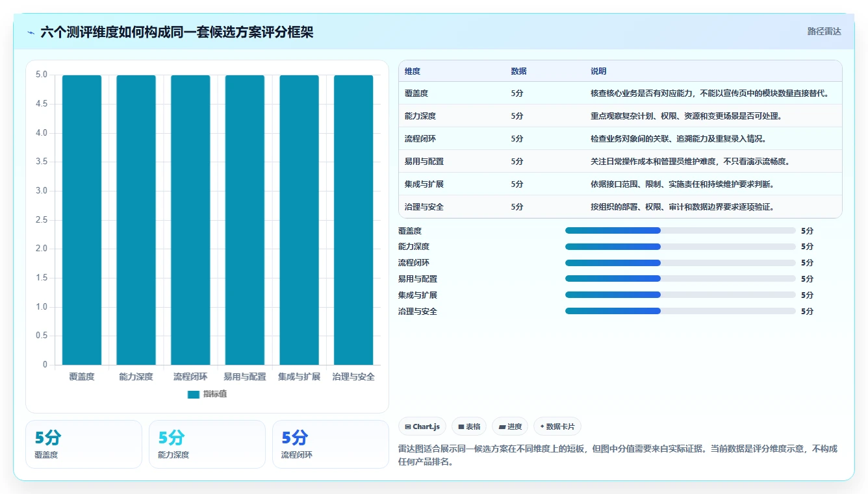This screenshot has width=868, height=494.
Task: Click the 覆盖度 bar in chart
Action: click(82, 220)
